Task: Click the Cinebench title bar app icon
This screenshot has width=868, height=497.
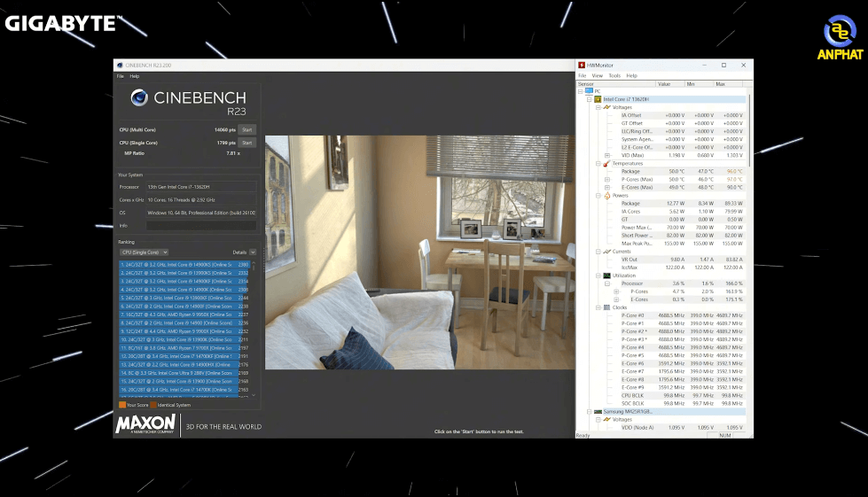Action: (x=120, y=66)
